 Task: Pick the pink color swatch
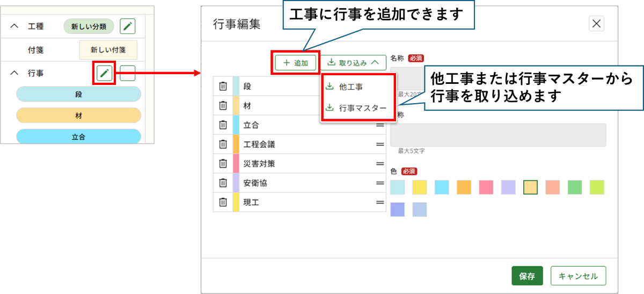pyautogui.click(x=486, y=187)
